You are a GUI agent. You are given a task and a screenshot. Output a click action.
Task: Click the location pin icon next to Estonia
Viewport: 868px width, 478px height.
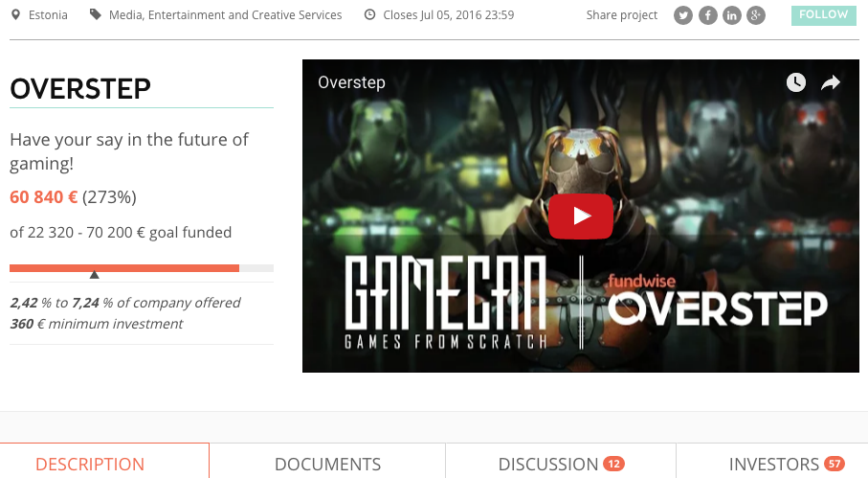[x=16, y=15]
